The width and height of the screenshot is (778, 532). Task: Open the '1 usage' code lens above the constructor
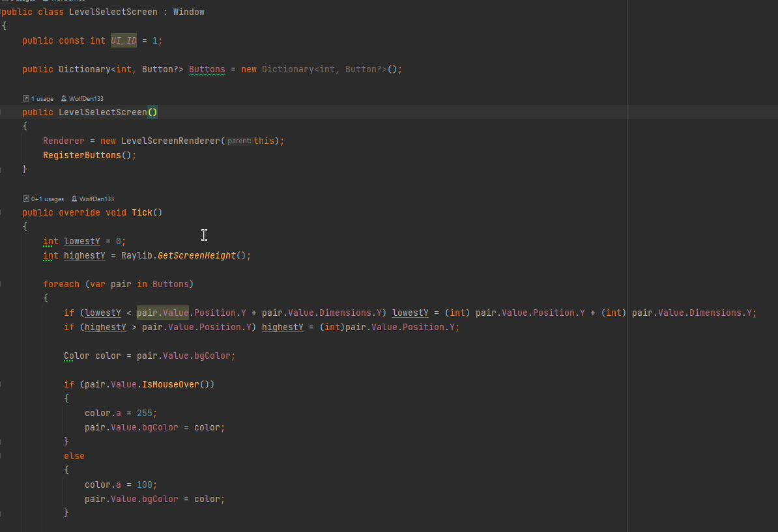(x=42, y=99)
